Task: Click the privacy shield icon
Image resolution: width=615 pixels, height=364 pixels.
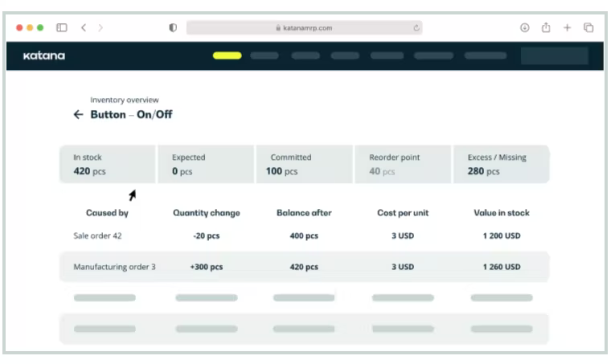Action: point(173,27)
